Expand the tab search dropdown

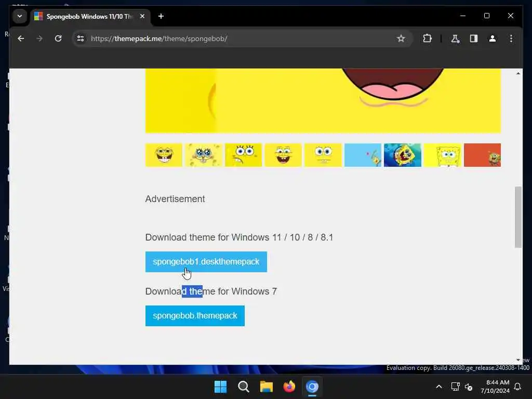tap(20, 16)
